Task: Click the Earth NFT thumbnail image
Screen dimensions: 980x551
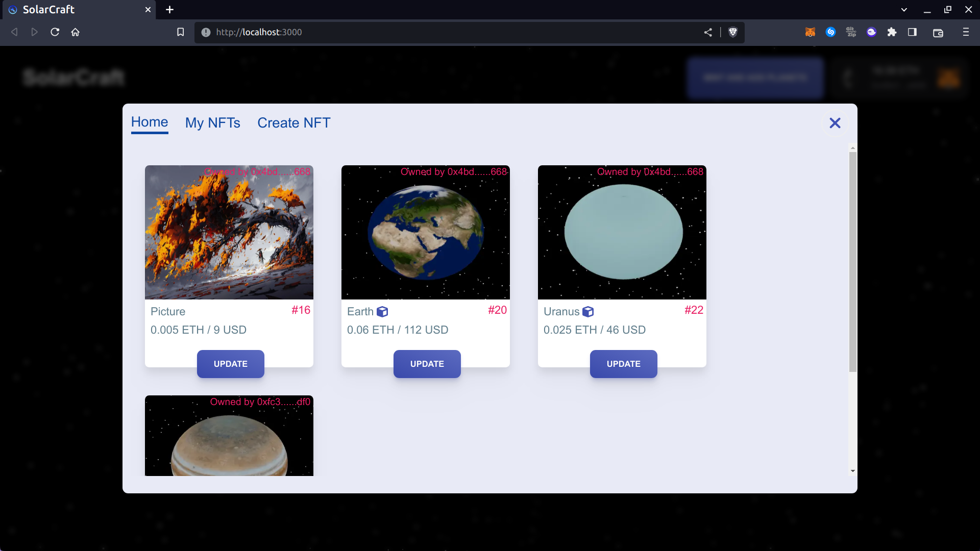Action: tap(425, 232)
